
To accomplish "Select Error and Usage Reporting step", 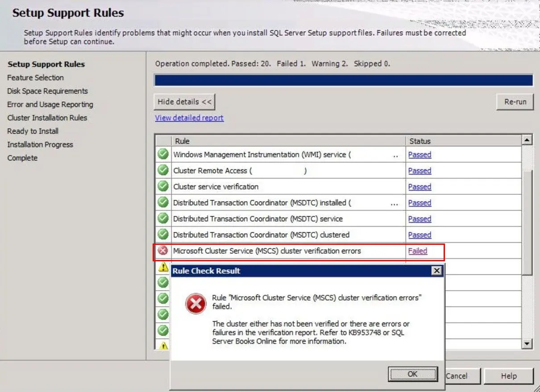I will pyautogui.click(x=50, y=104).
